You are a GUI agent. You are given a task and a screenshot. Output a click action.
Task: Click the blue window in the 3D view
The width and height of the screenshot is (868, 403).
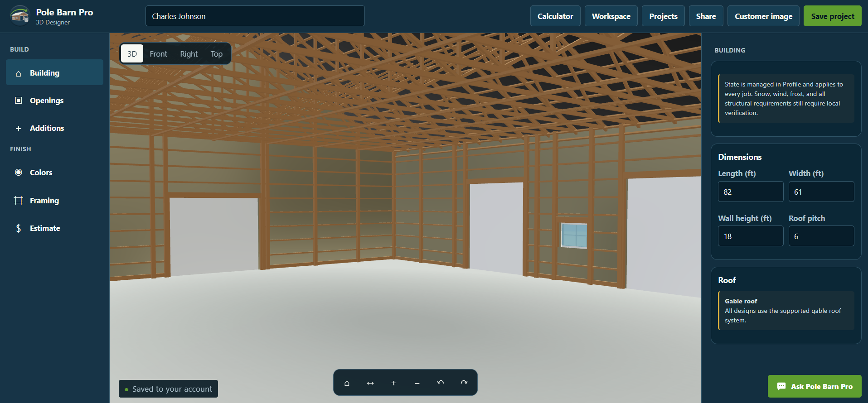click(574, 235)
